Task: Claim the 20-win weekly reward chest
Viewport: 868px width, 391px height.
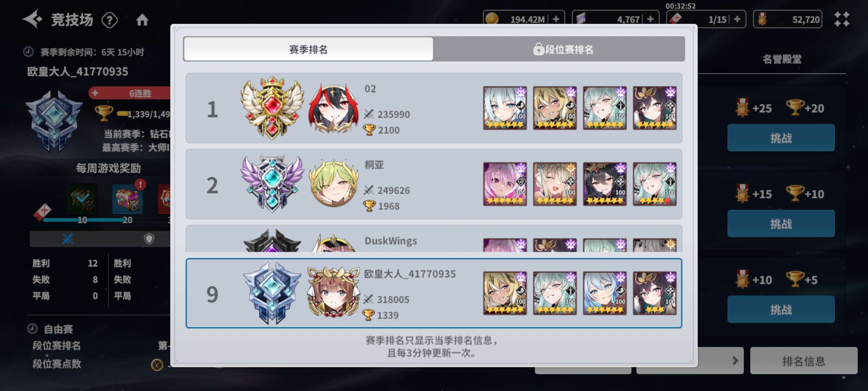Action: click(127, 199)
